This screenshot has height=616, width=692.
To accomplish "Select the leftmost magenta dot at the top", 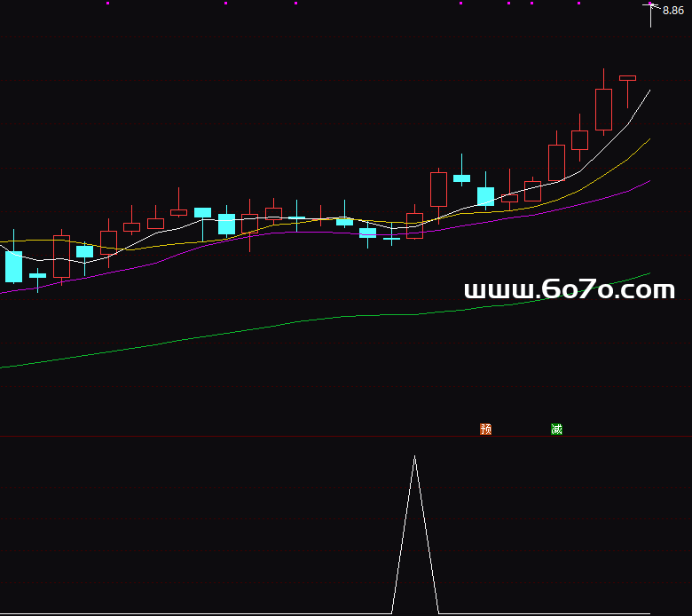I will point(107,4).
